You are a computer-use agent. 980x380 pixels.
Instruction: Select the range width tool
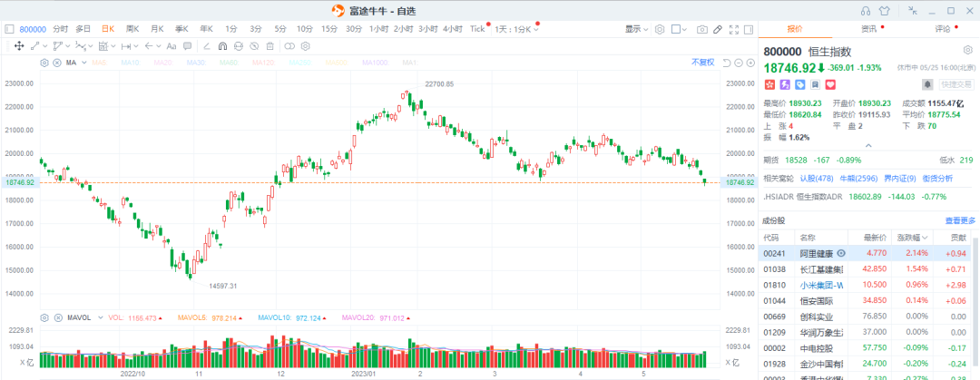125,45
